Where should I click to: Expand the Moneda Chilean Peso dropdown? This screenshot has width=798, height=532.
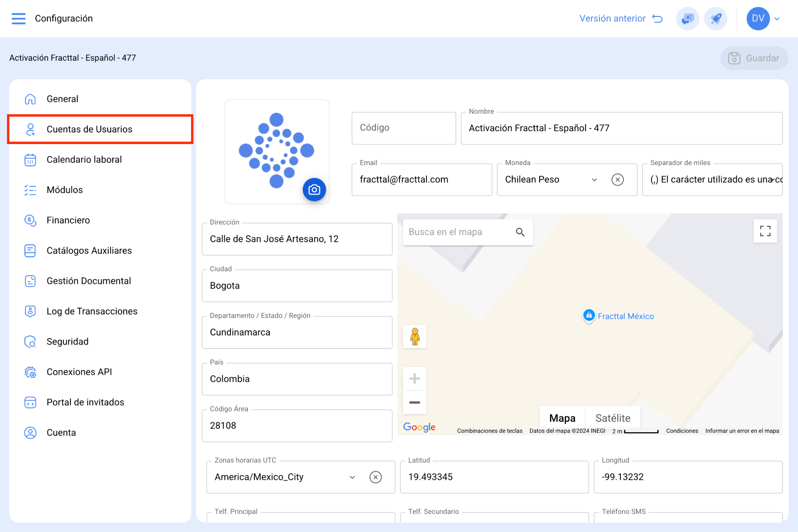coord(595,179)
